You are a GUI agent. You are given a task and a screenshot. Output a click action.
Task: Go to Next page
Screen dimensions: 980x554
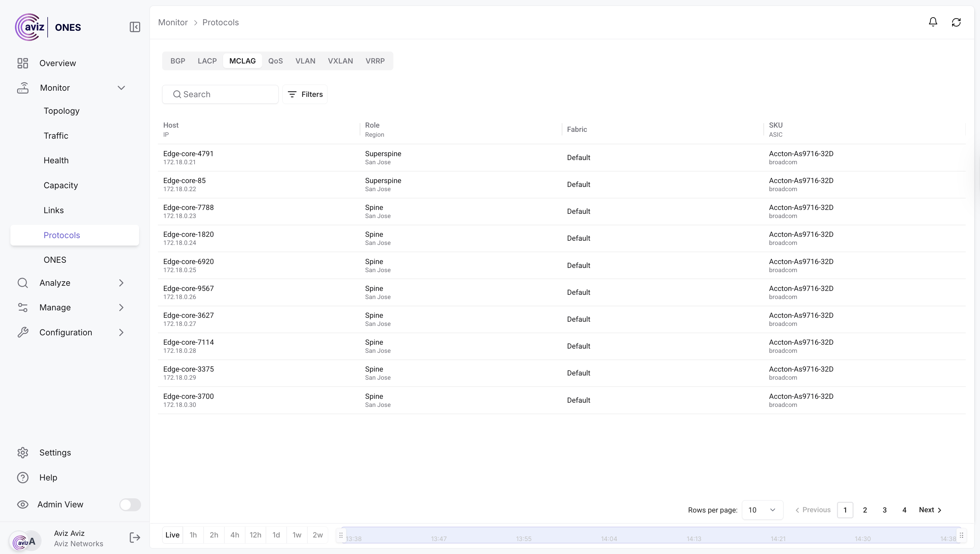pyautogui.click(x=930, y=510)
